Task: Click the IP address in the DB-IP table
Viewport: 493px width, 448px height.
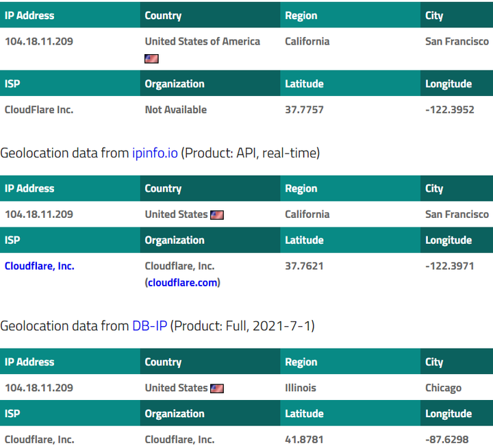Action: [x=39, y=388]
